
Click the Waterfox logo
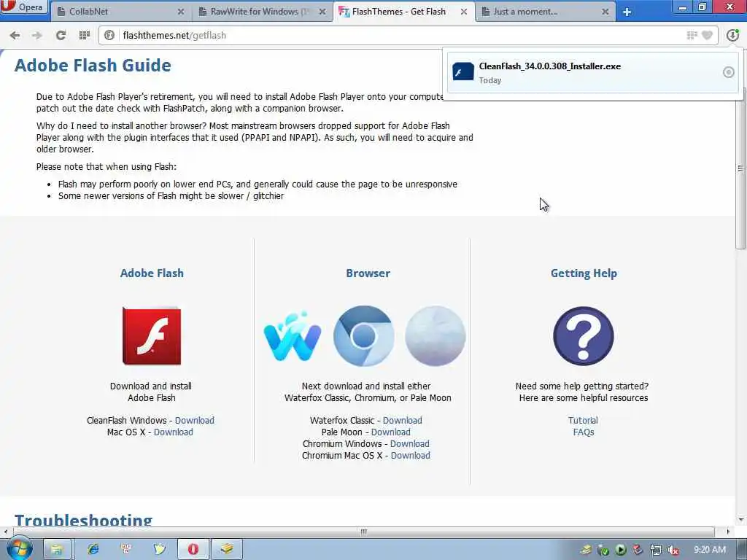click(x=293, y=336)
